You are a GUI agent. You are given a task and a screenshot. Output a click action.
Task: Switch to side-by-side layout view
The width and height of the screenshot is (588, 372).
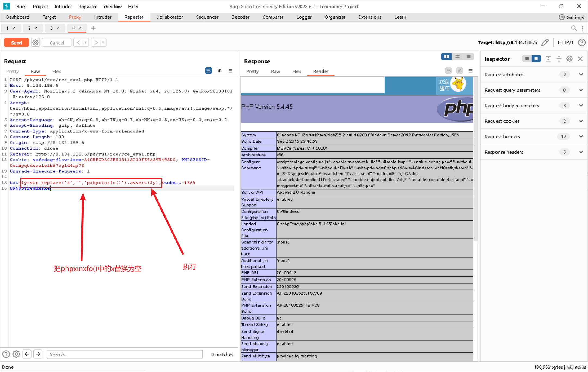[x=446, y=57]
